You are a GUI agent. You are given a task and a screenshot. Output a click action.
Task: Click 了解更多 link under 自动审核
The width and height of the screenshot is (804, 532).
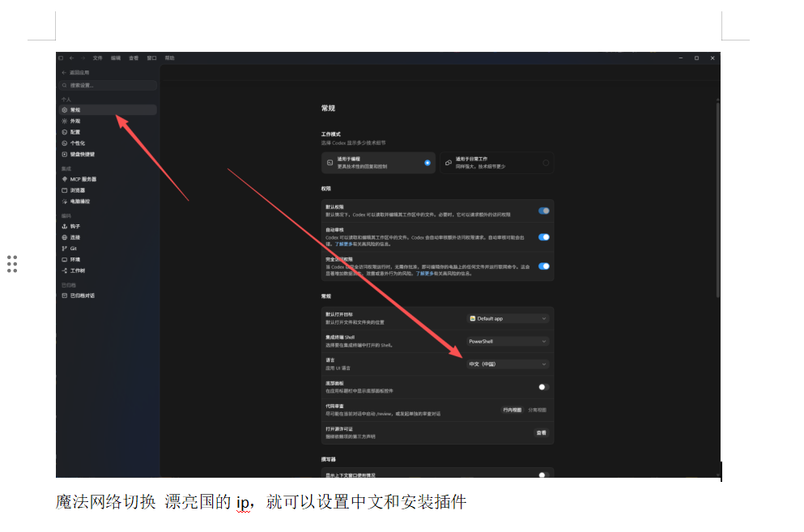click(344, 245)
